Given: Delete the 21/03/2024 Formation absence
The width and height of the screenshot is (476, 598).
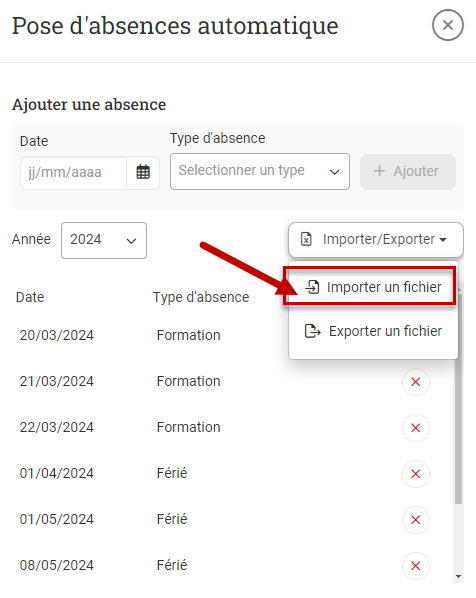Looking at the screenshot, I should tap(416, 382).
